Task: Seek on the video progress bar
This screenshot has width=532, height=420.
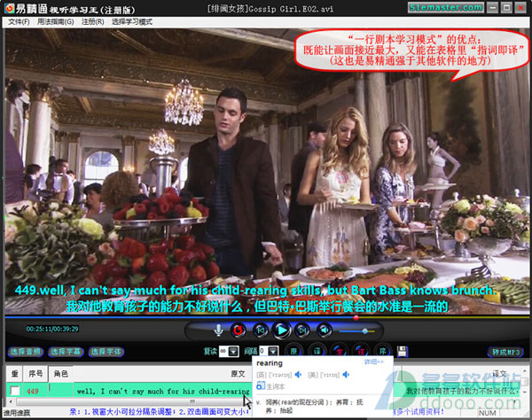Action: (x=267, y=317)
